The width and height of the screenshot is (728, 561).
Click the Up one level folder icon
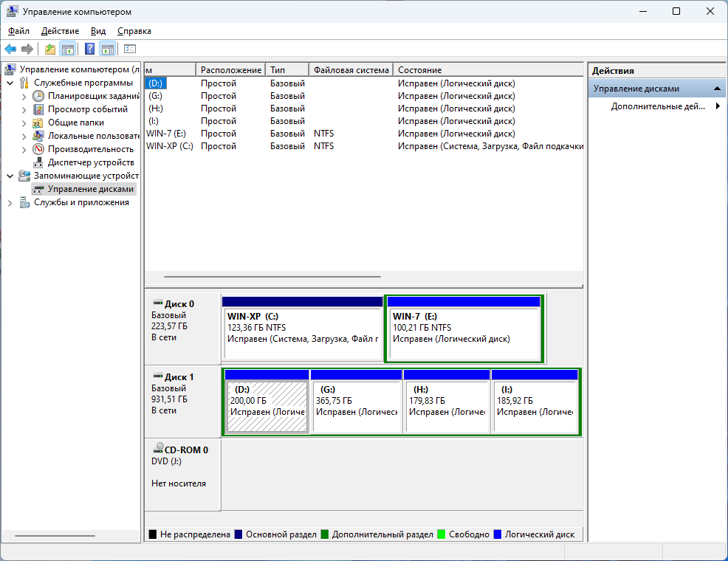pos(49,49)
